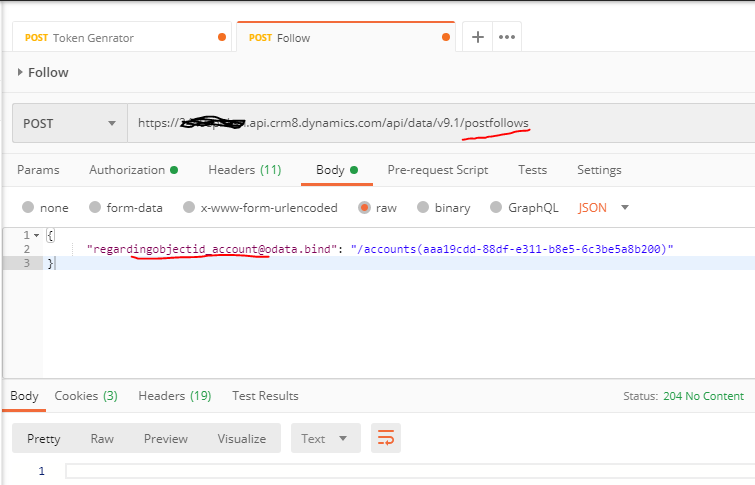Open the Test Results tab
The image size is (755, 485).
click(x=265, y=396)
